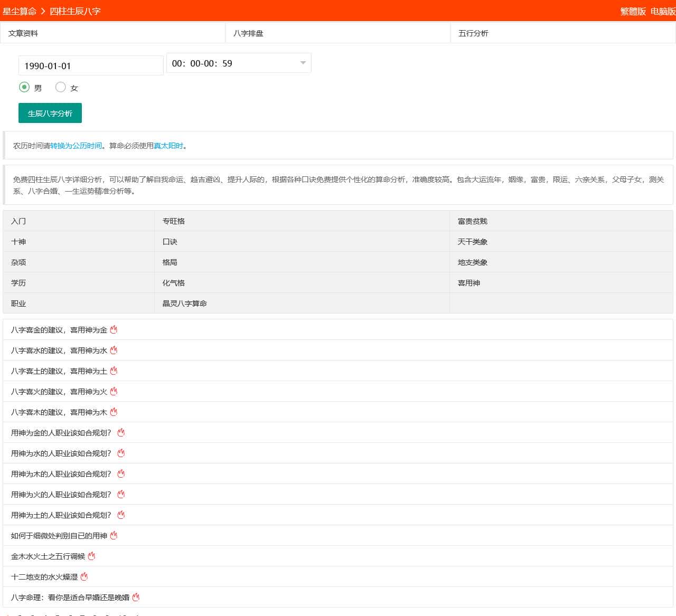Screen dimensions: 676x616
Task: Go to 星尘算命 home breadcrumb
Action: 20,11
